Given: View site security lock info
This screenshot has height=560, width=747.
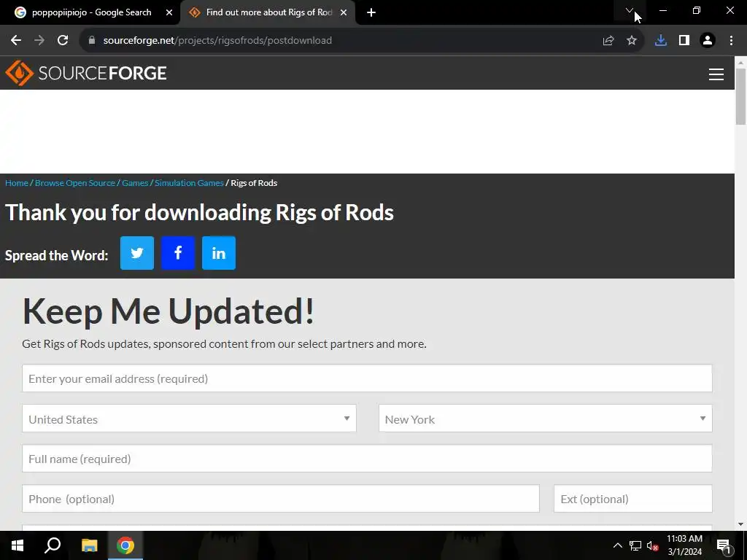Looking at the screenshot, I should point(92,41).
